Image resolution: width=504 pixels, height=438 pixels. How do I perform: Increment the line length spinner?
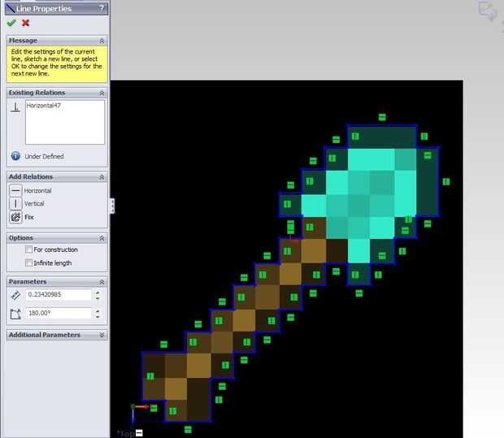[x=98, y=292]
